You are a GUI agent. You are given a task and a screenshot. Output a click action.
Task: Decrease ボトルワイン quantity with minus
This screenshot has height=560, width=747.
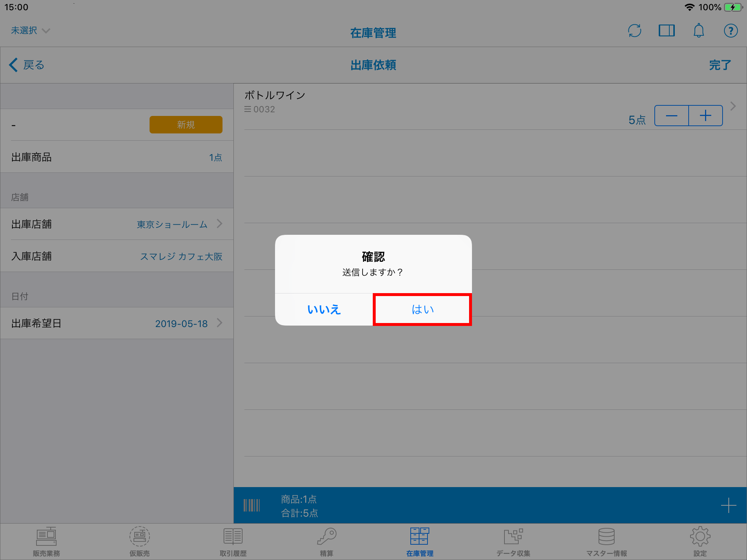pos(671,116)
